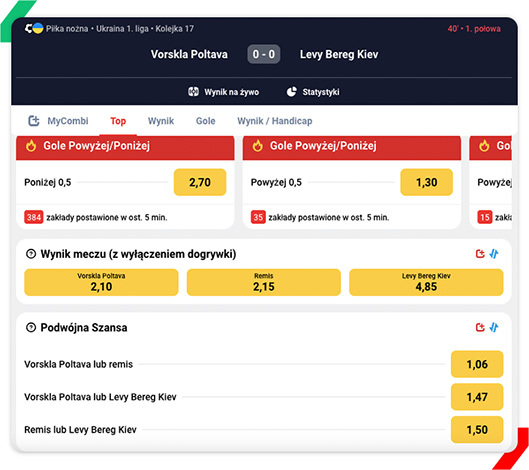Click the red MyCombi icon in the Podwójna Szansa section

(480, 327)
